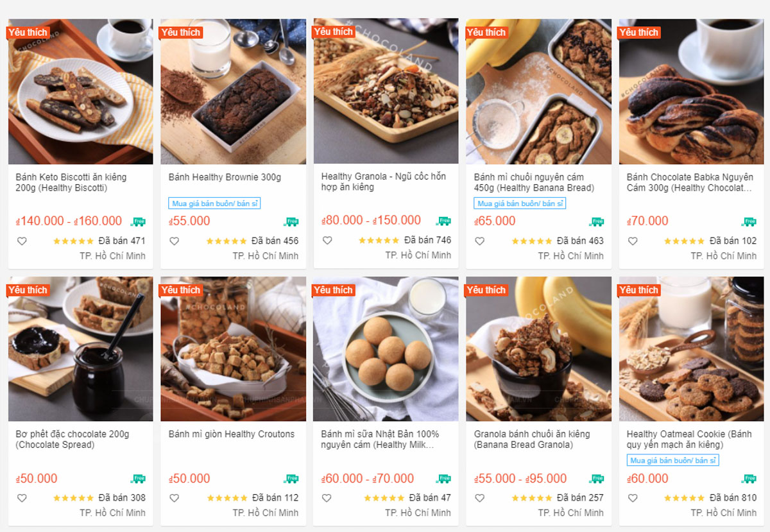The height and width of the screenshot is (532, 770).
Task: Click Mua giá bán buôn tag on Brownie
Action: (x=215, y=203)
